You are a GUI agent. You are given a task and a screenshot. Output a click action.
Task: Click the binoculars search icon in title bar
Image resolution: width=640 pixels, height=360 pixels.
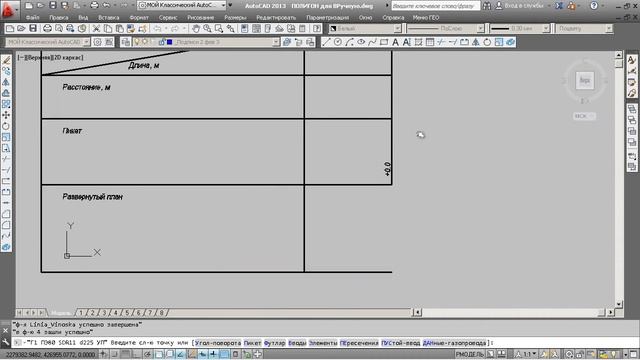click(487, 6)
